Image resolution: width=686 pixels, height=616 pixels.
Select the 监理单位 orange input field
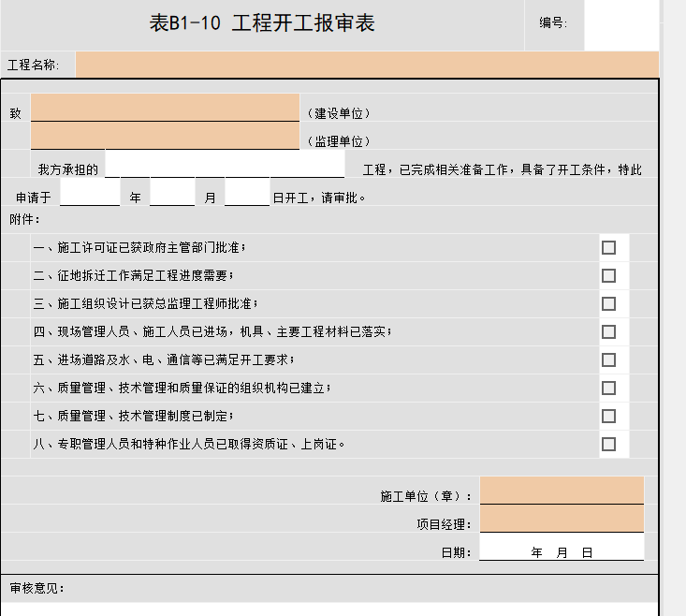[165, 137]
